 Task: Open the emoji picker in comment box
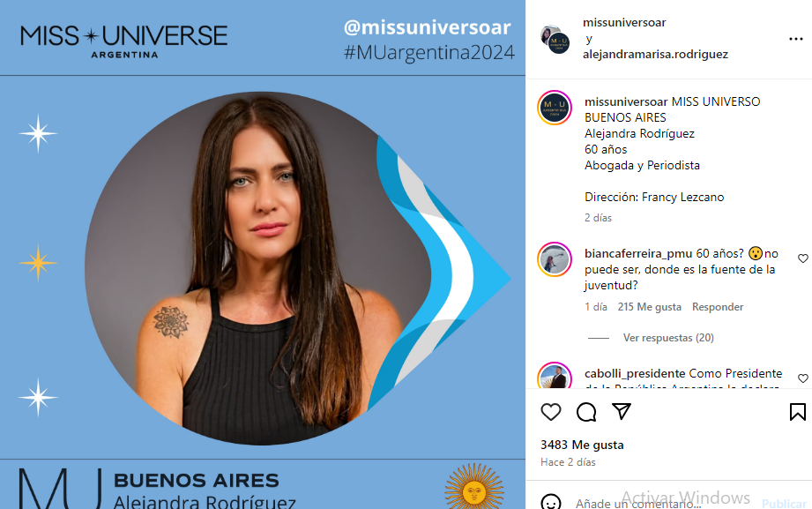click(550, 502)
